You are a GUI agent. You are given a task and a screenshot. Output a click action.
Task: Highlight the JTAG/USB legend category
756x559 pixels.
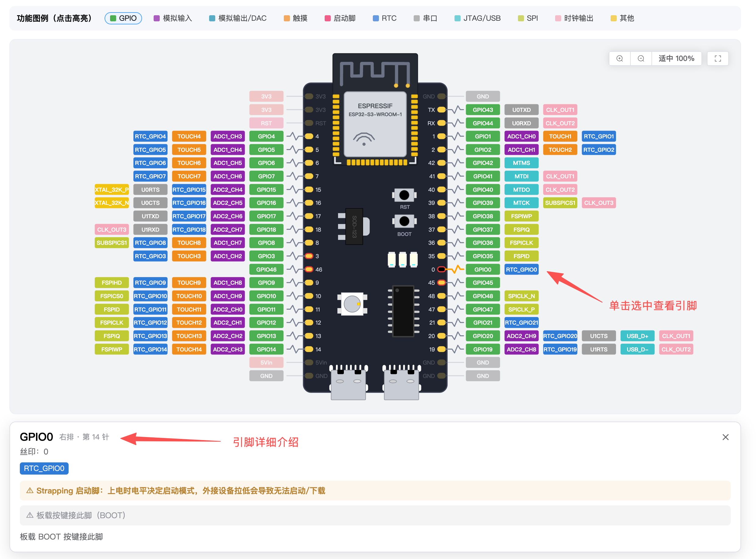477,18
